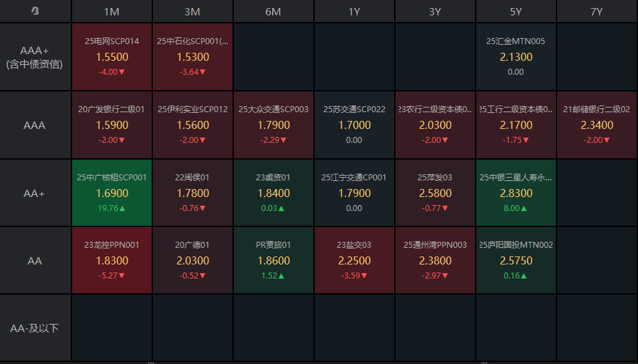
Task: Open the 25庐阳国投MTN002 bond cell
Action: coord(516,260)
